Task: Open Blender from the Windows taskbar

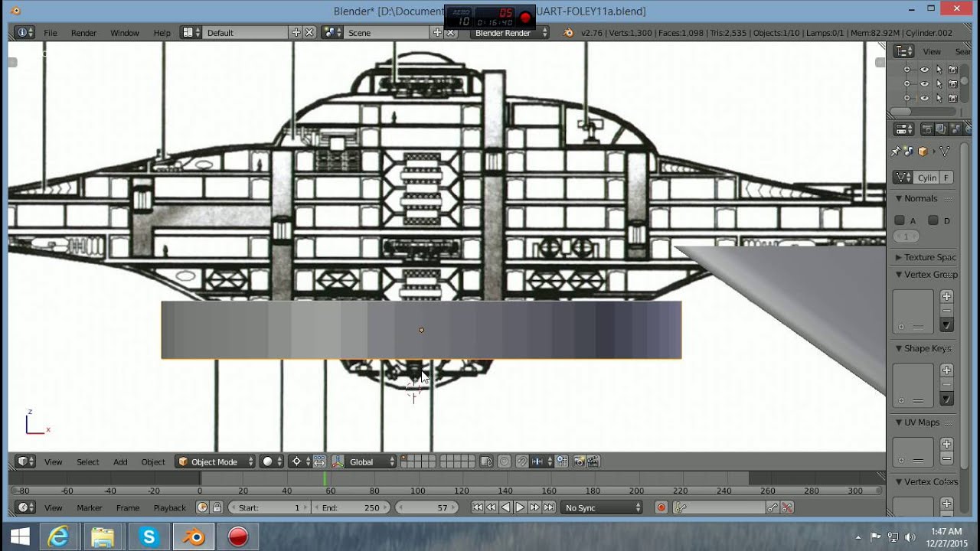Action: (x=194, y=536)
